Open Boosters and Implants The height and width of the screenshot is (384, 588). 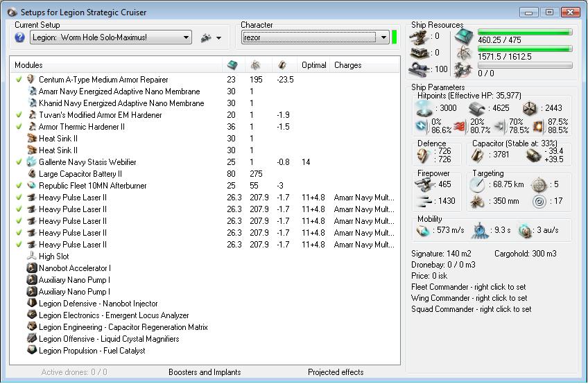point(205,372)
